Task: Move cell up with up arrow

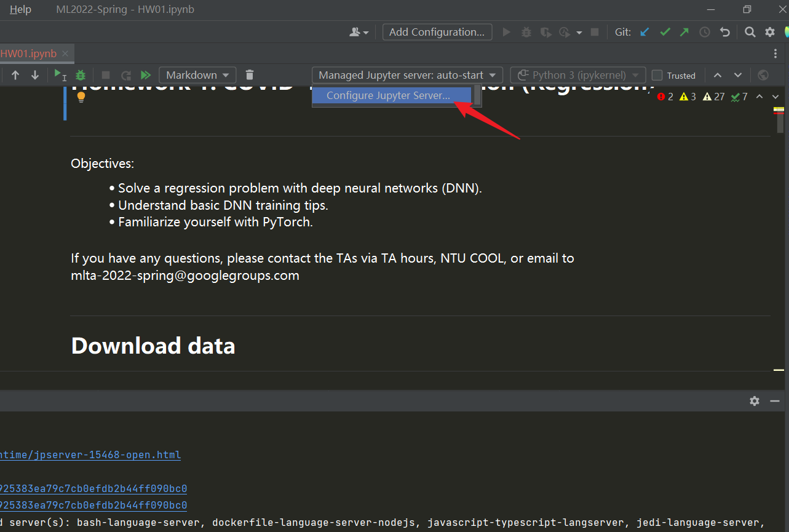Action: point(15,75)
